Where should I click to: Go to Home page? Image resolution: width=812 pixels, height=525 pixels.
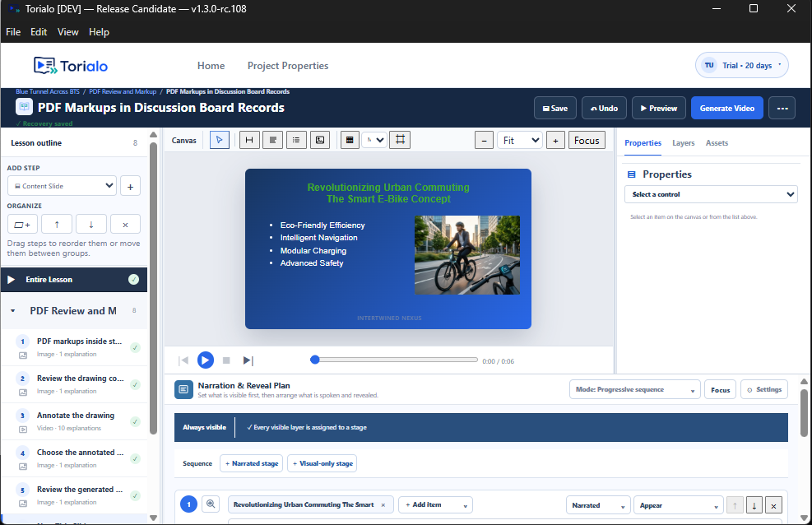pos(211,66)
